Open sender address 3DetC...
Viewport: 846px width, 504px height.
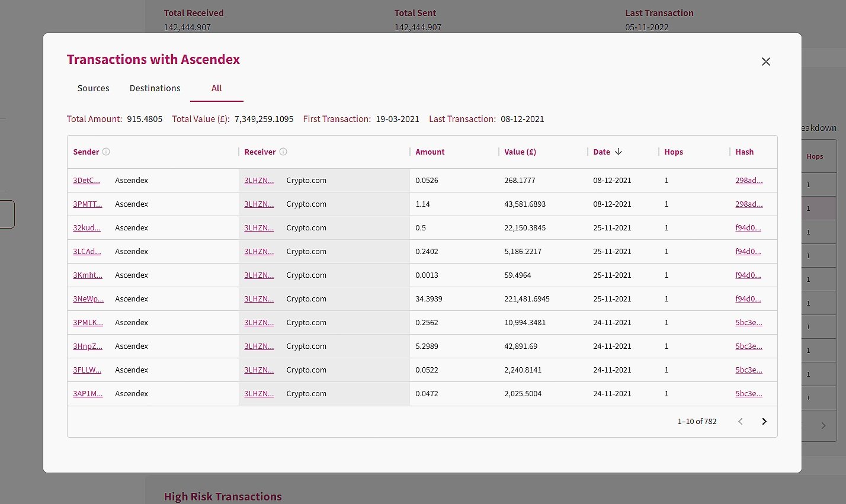(86, 181)
